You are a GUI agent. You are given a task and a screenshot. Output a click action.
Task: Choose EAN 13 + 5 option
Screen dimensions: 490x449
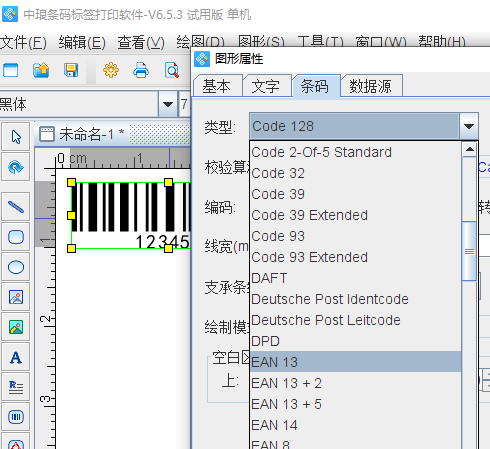(x=355, y=404)
